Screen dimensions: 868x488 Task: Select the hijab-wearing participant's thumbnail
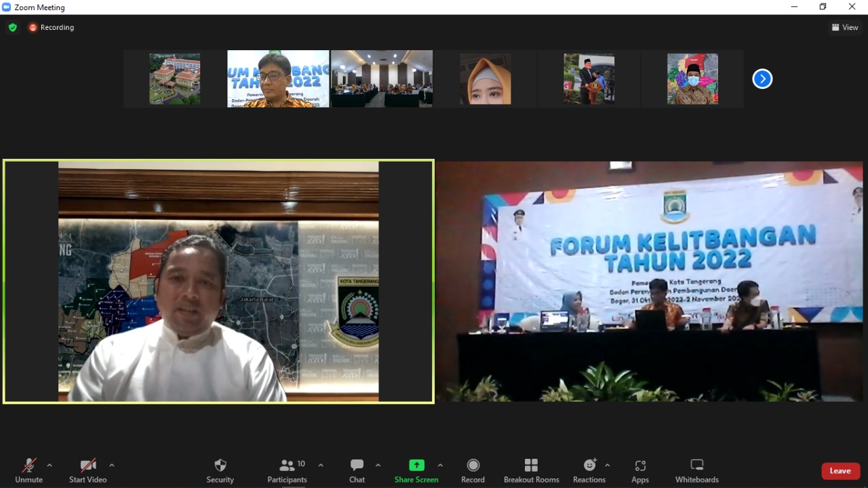[x=486, y=79]
